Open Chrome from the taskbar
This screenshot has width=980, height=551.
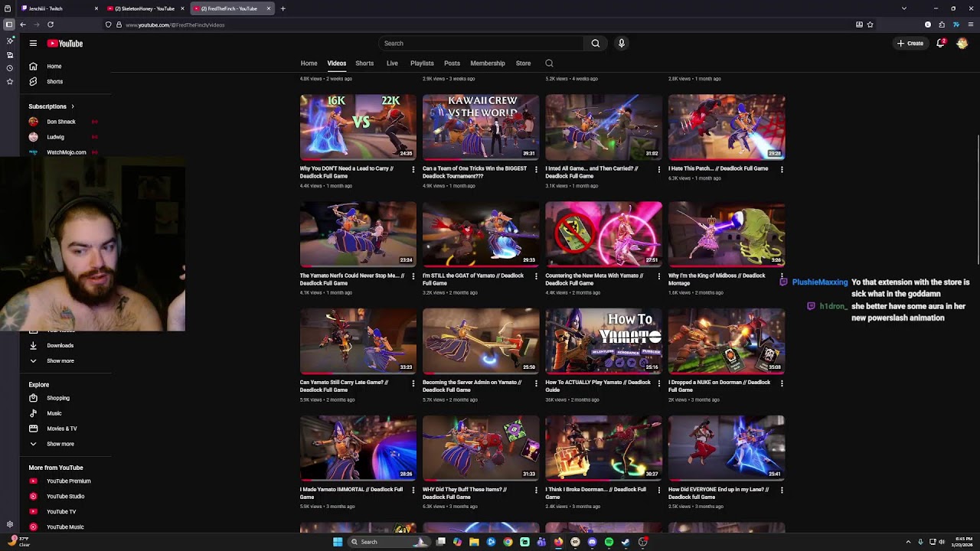tap(508, 542)
